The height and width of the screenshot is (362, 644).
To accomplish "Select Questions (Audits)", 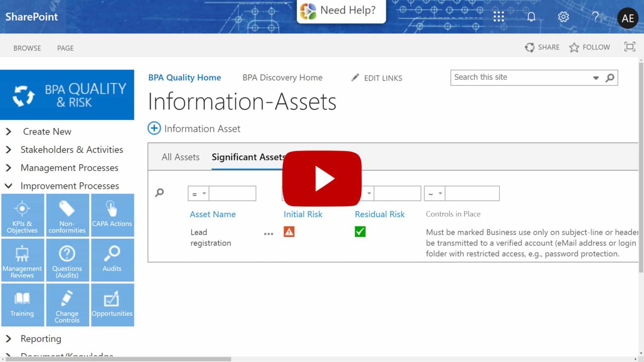I will (67, 259).
